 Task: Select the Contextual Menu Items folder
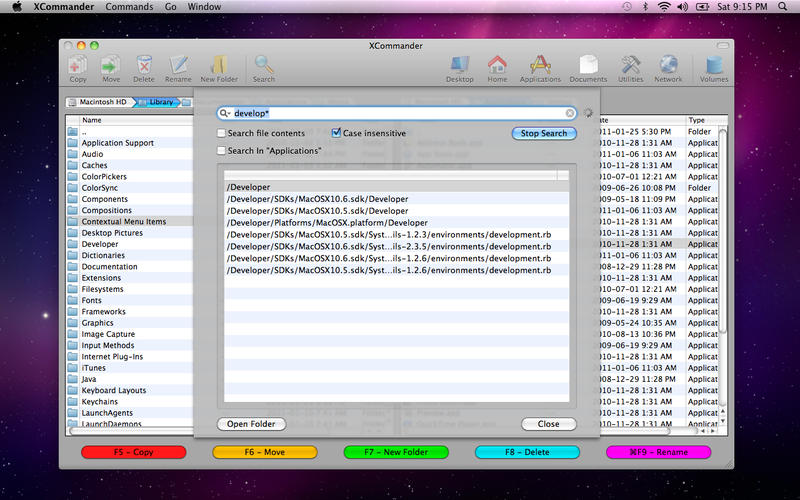[130, 221]
